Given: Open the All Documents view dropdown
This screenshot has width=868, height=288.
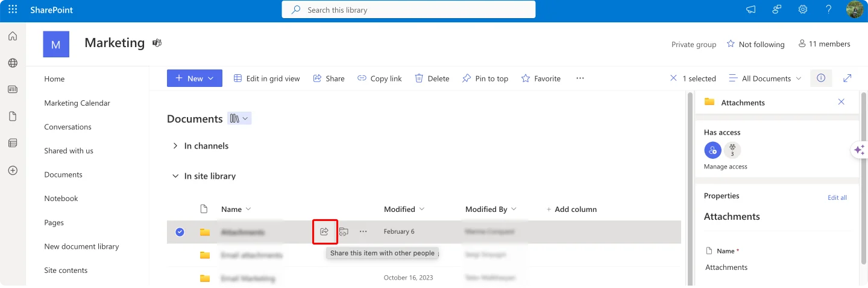Looking at the screenshot, I should click(x=766, y=78).
